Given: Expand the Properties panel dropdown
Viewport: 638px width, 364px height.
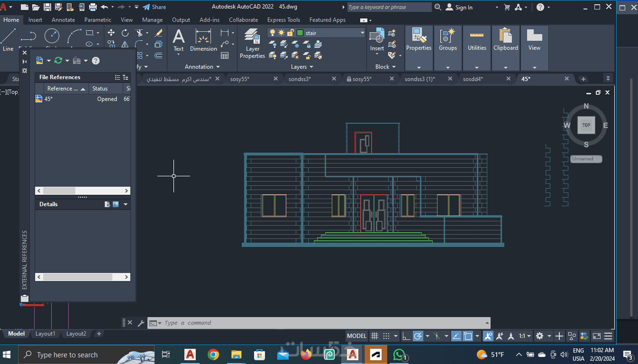Looking at the screenshot, I should (419, 68).
